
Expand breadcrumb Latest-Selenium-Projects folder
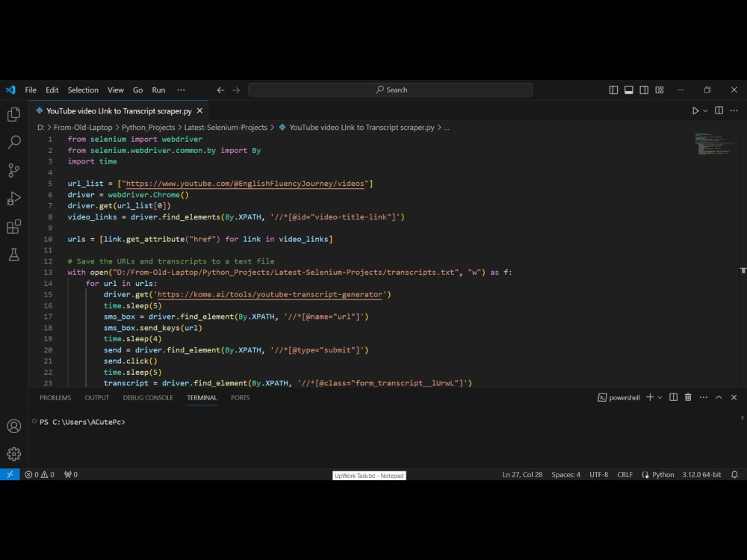click(226, 127)
